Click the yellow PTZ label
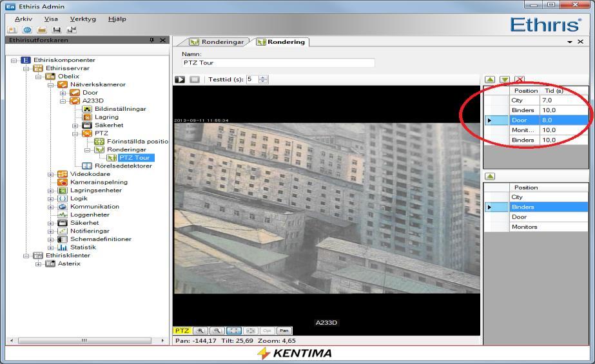The height and width of the screenshot is (364, 595). [x=182, y=330]
